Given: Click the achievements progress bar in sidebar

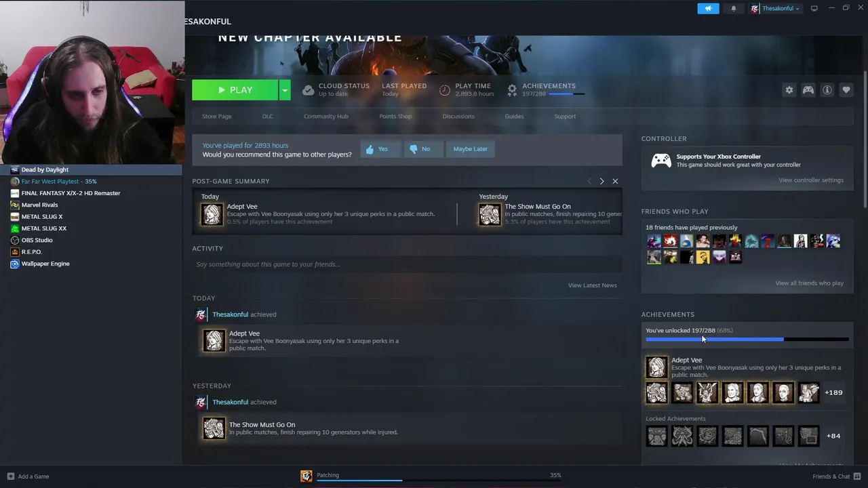Looking at the screenshot, I should pos(747,339).
